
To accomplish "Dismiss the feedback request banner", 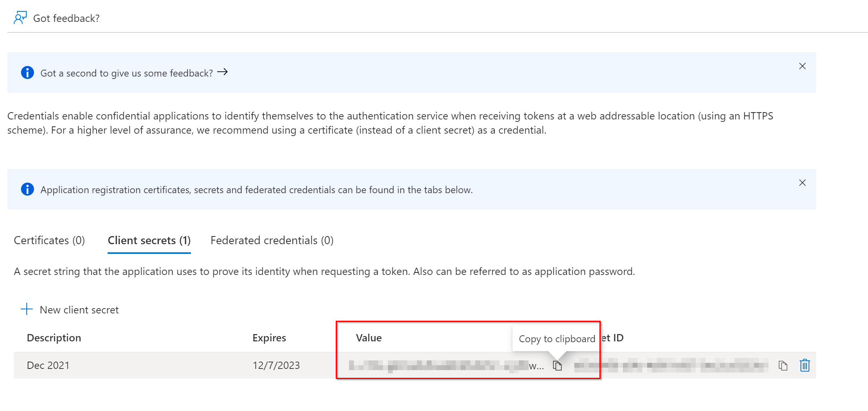I will pyautogui.click(x=802, y=66).
